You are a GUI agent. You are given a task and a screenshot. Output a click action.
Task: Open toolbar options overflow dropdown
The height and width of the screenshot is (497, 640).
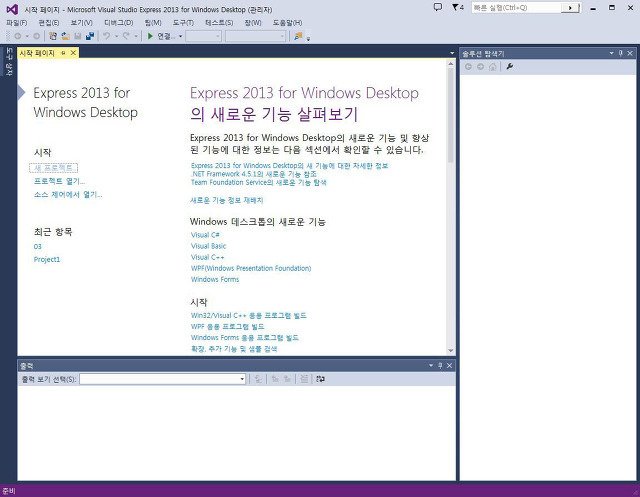tap(308, 38)
